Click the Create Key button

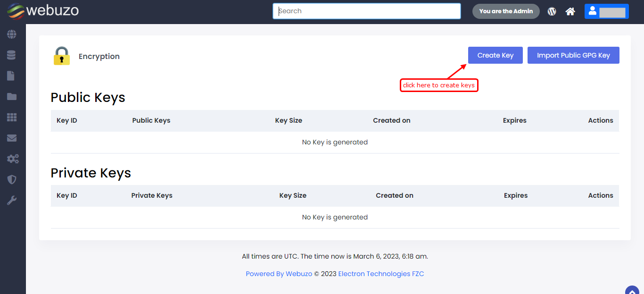[495, 55]
